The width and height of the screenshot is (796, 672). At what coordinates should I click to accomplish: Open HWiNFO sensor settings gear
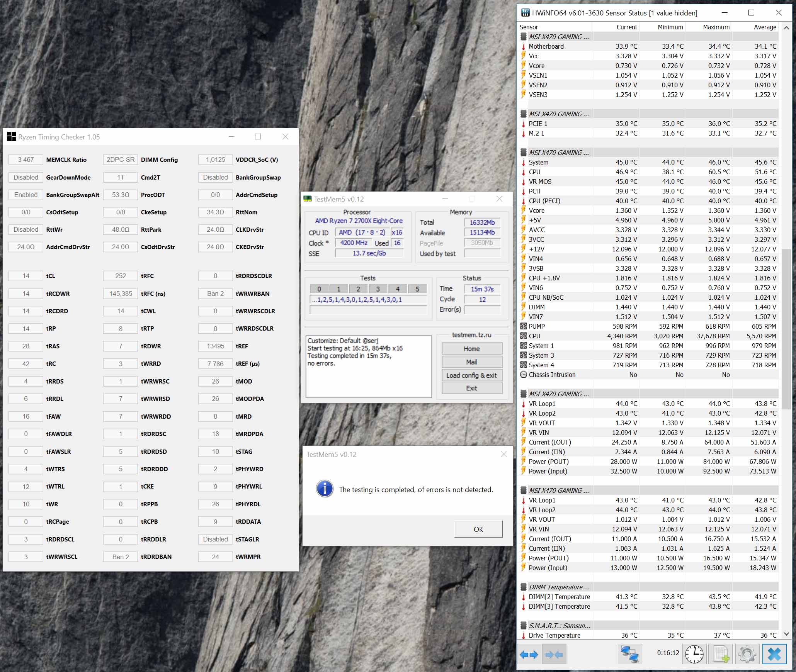[x=747, y=654]
